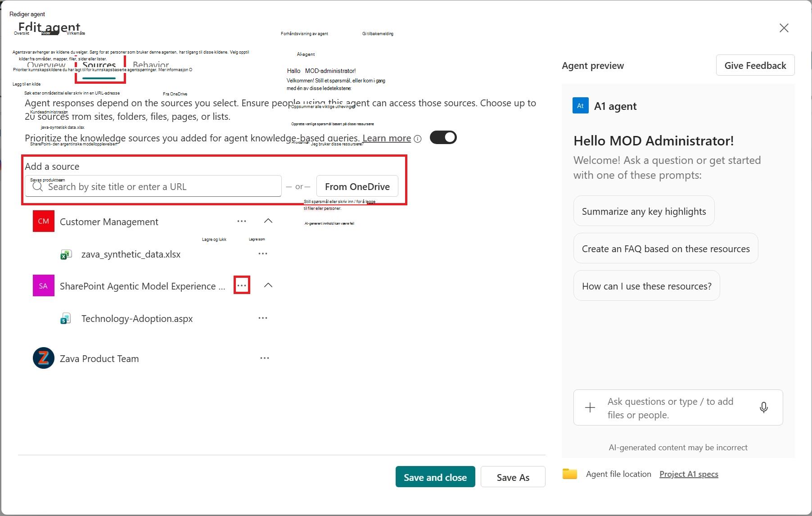The height and width of the screenshot is (516, 812).
Task: Click the A1 agent name heading
Action: click(x=615, y=106)
